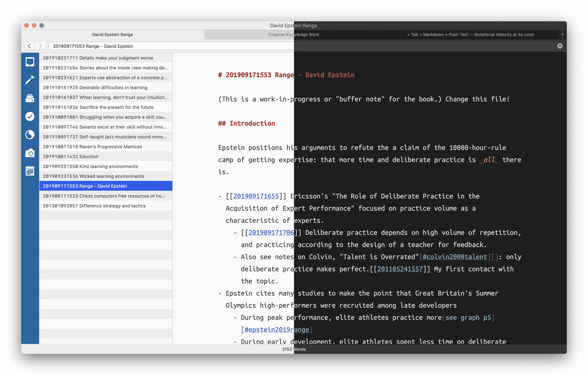Click the '## Introduction' heading in editor
The width and height of the screenshot is (588, 375).
[x=246, y=123]
